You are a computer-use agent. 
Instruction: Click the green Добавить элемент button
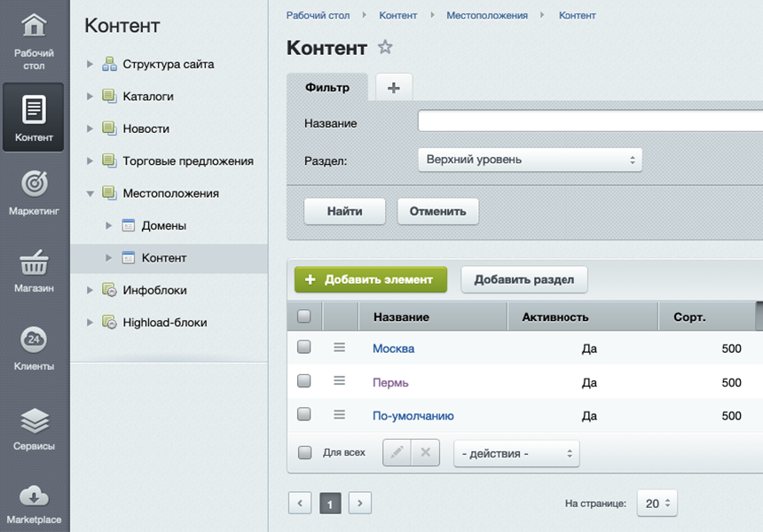(370, 279)
